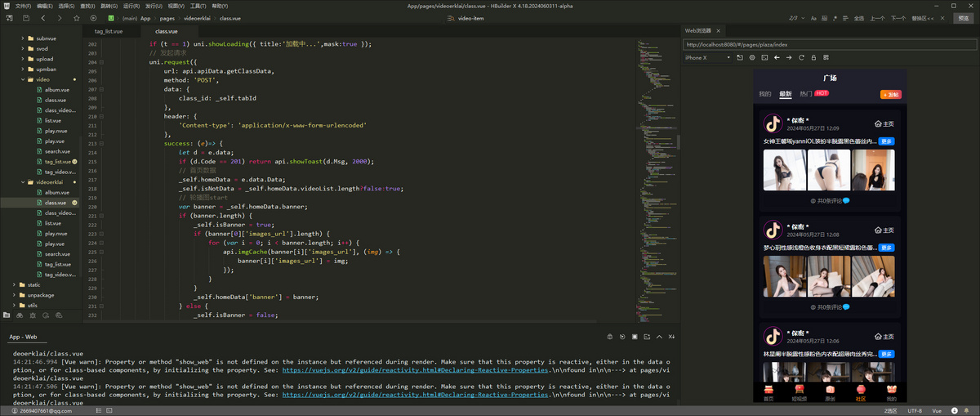Click the QR code icon in browser toolbar
The width and height of the screenshot is (980, 416).
[826, 57]
